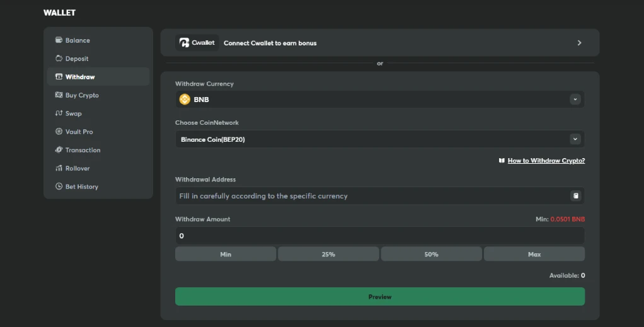Click the Max amount button
644x327 pixels.
pyautogui.click(x=534, y=255)
